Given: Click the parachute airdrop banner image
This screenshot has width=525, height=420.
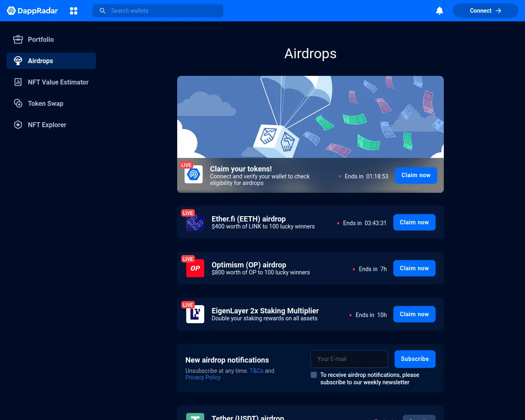Looking at the screenshot, I should tap(310, 117).
